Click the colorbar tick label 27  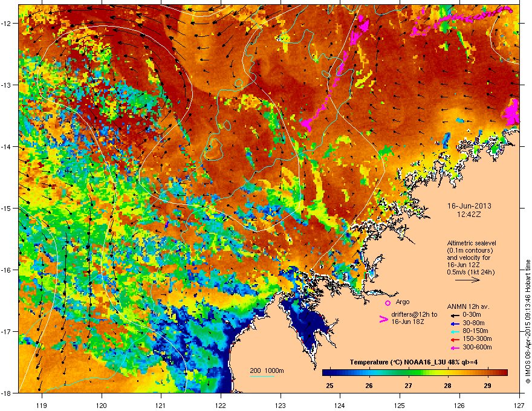[x=408, y=386]
